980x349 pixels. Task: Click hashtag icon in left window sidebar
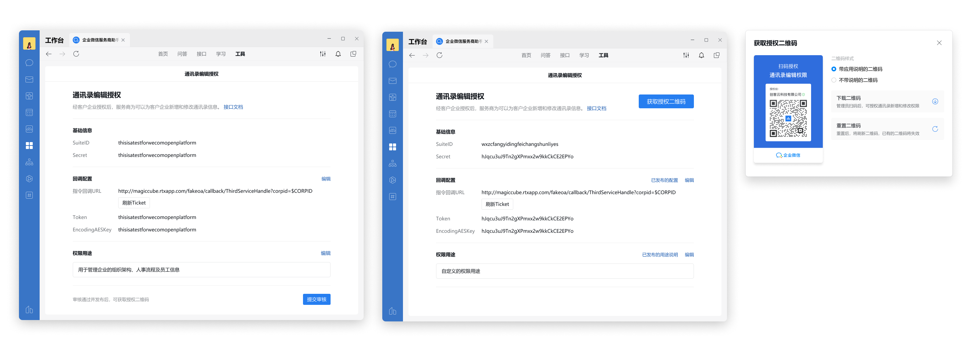29,195
